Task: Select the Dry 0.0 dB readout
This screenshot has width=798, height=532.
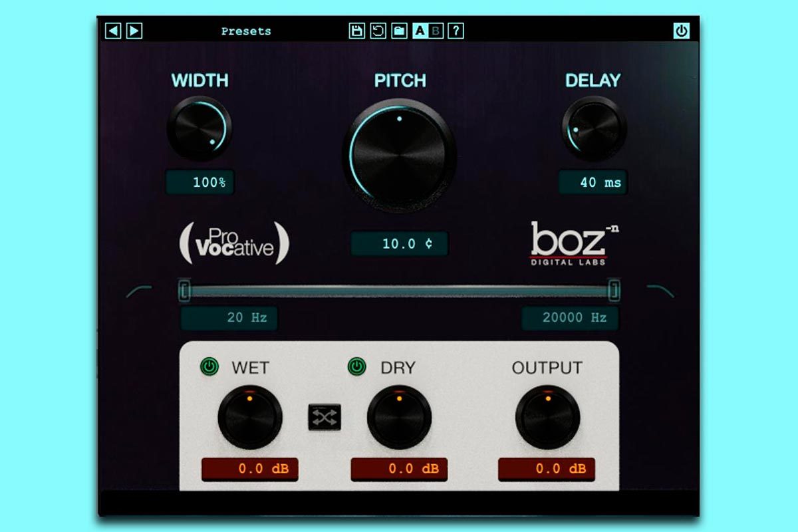Action: coord(399,469)
